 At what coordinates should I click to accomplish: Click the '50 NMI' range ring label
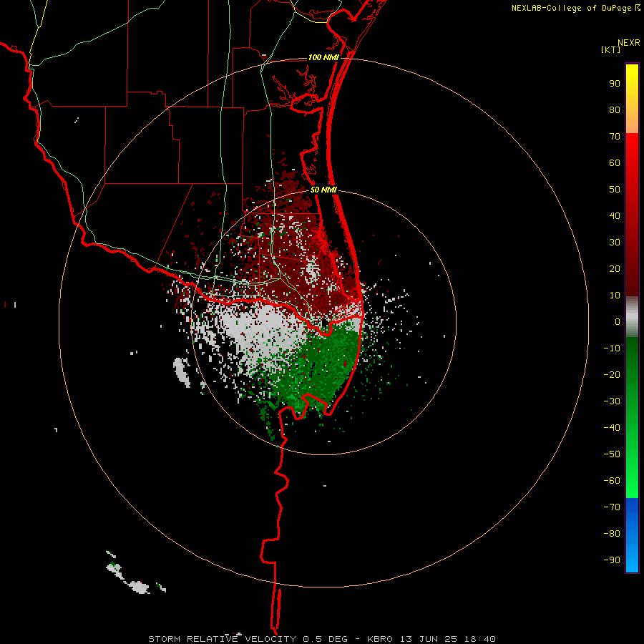[323, 190]
